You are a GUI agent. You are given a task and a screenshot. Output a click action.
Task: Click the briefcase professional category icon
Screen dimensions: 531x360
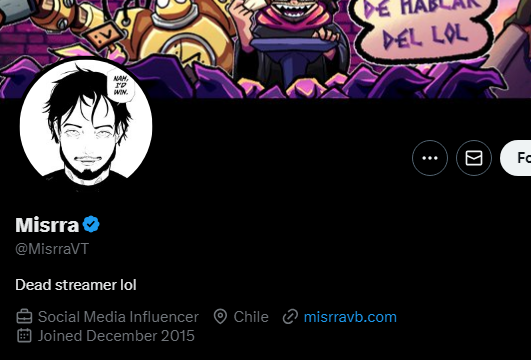point(24,317)
